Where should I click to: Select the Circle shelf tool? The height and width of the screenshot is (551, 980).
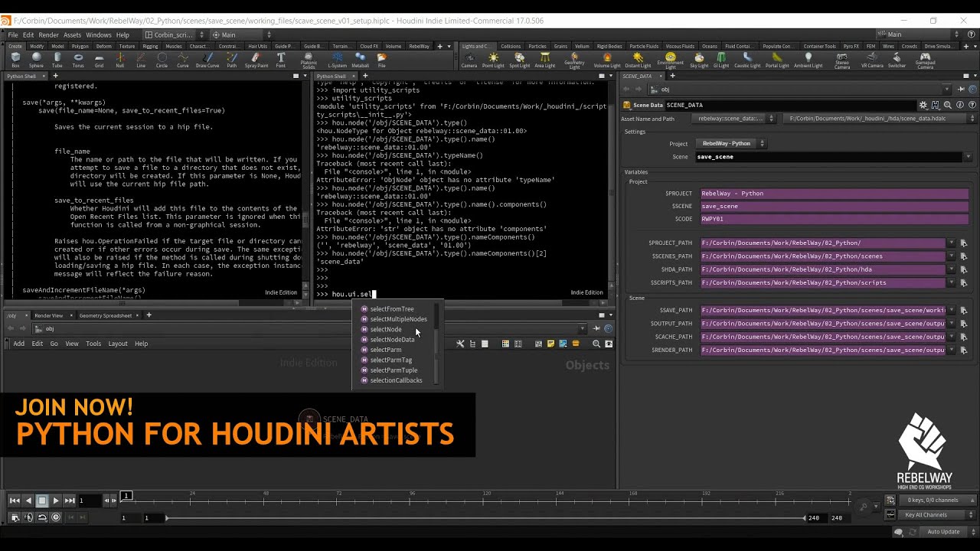click(x=162, y=60)
